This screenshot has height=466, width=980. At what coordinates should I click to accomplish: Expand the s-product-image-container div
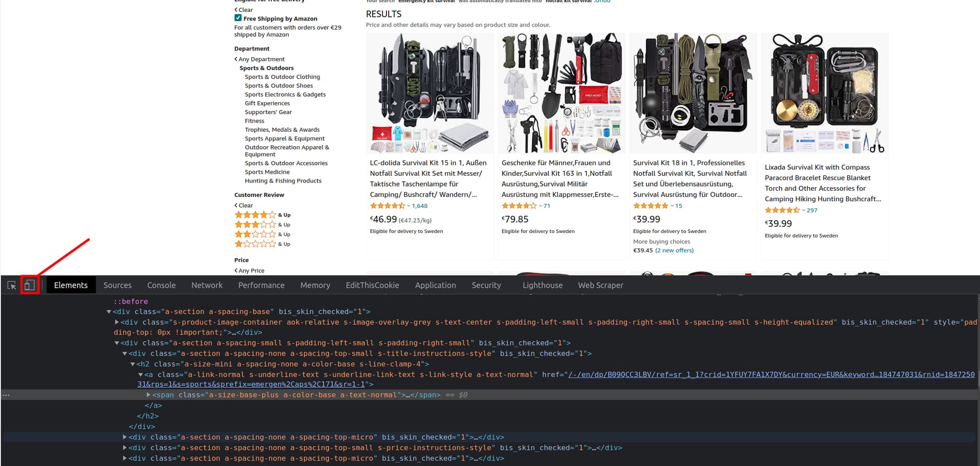click(117, 322)
